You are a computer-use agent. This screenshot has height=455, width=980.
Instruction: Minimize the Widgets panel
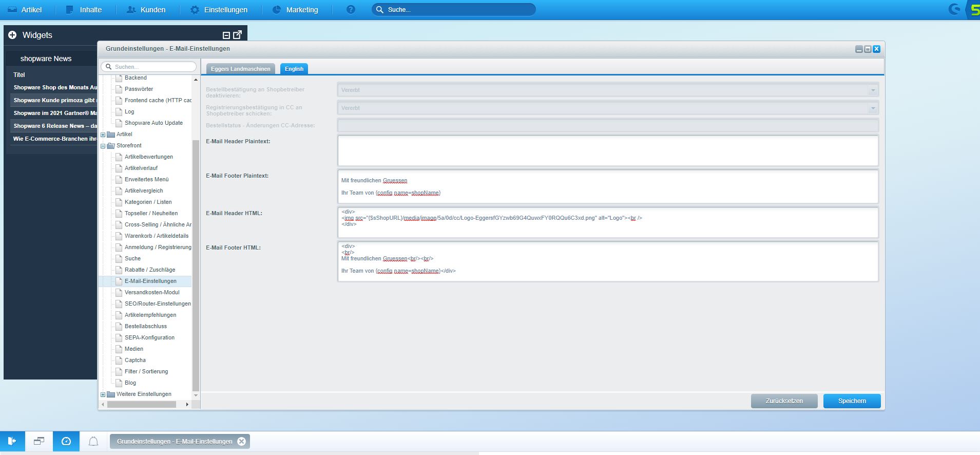pyautogui.click(x=226, y=35)
